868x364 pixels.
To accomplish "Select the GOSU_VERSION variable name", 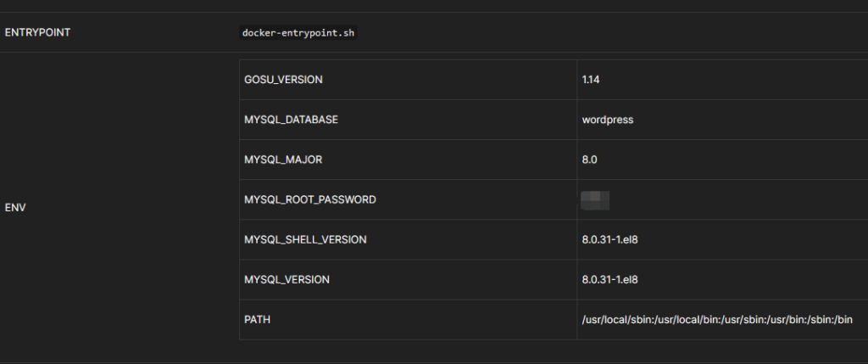I will tap(283, 80).
